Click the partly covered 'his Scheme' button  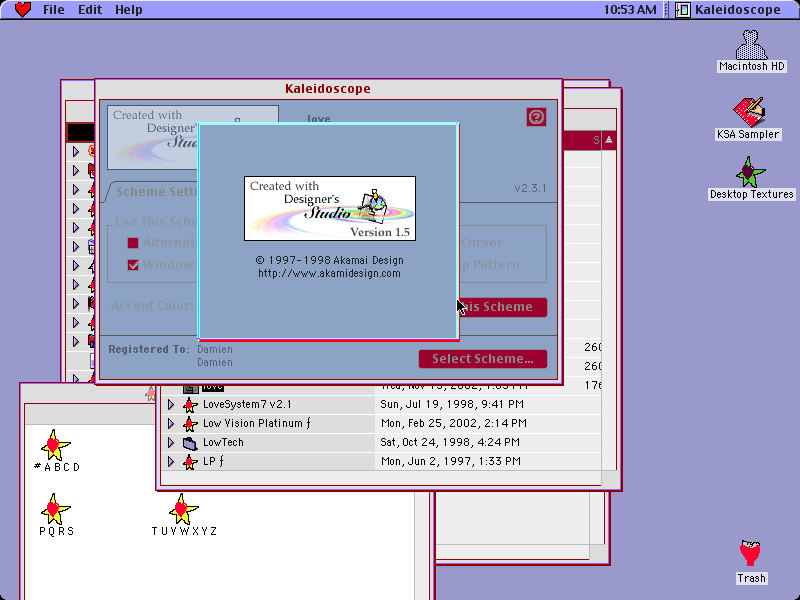tap(503, 307)
